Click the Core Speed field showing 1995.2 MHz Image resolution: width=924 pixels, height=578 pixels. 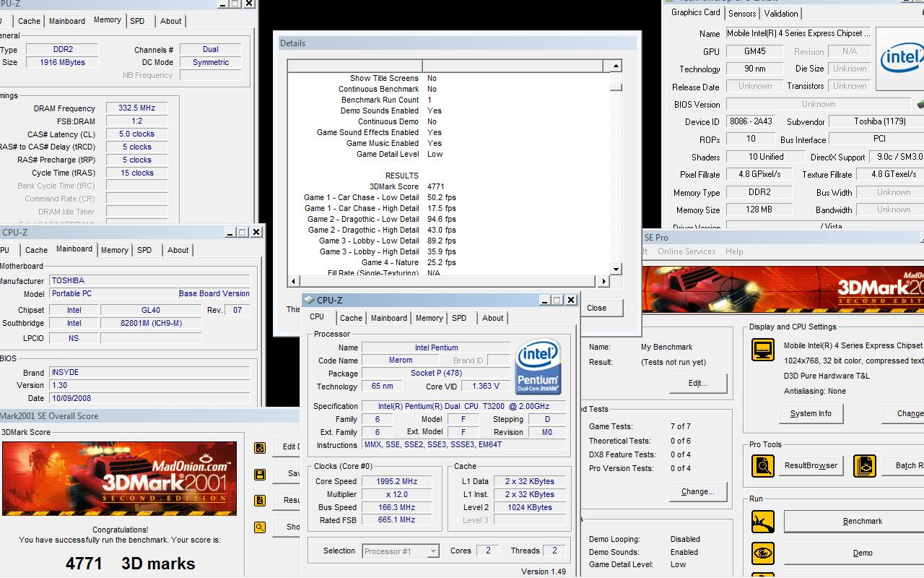(x=396, y=482)
